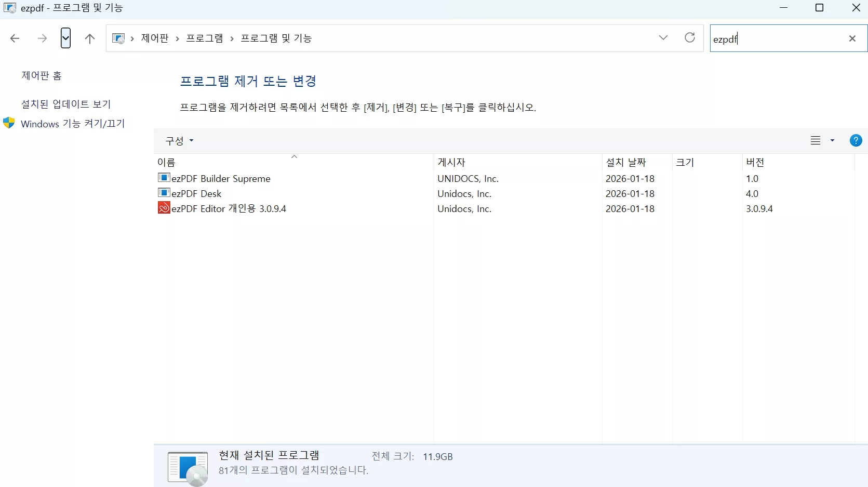Open 제어판 홈 from the sidebar

(x=42, y=75)
